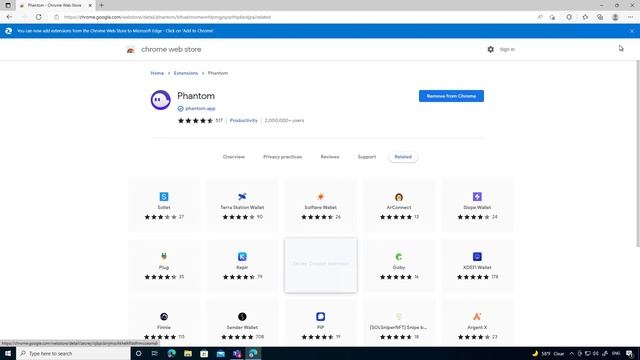Open the ArConnect extension icon
640x360 pixels.
[399, 197]
